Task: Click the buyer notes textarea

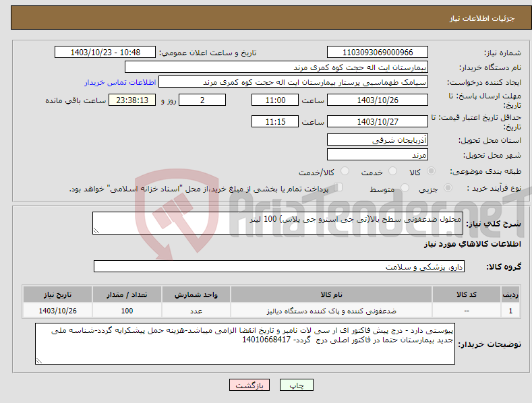Action: click(245, 344)
